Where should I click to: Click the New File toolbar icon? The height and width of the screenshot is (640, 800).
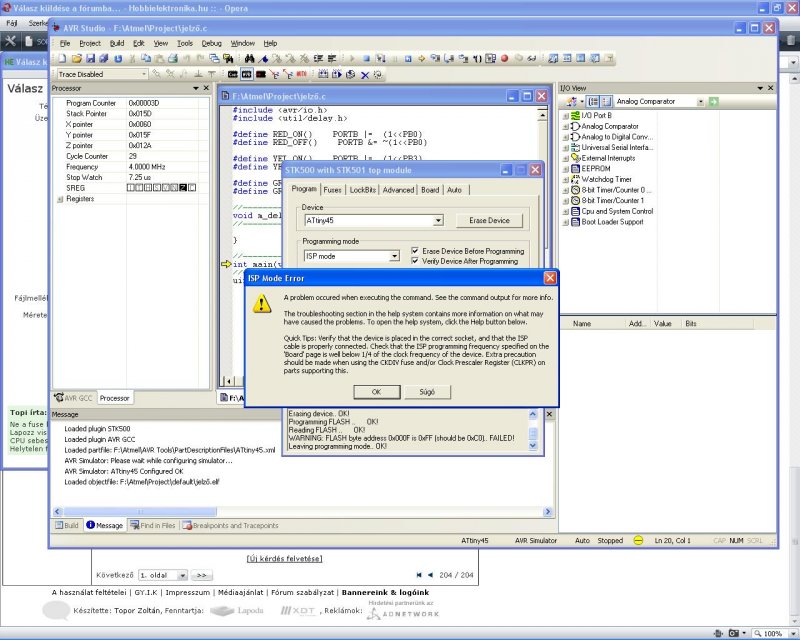click(x=62, y=59)
